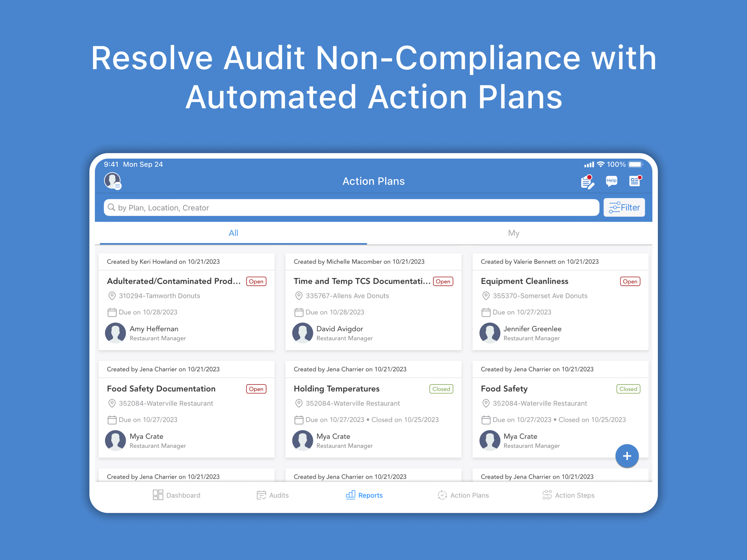747x560 pixels.
Task: Open the Holding Temperatures action plan
Action: point(336,389)
